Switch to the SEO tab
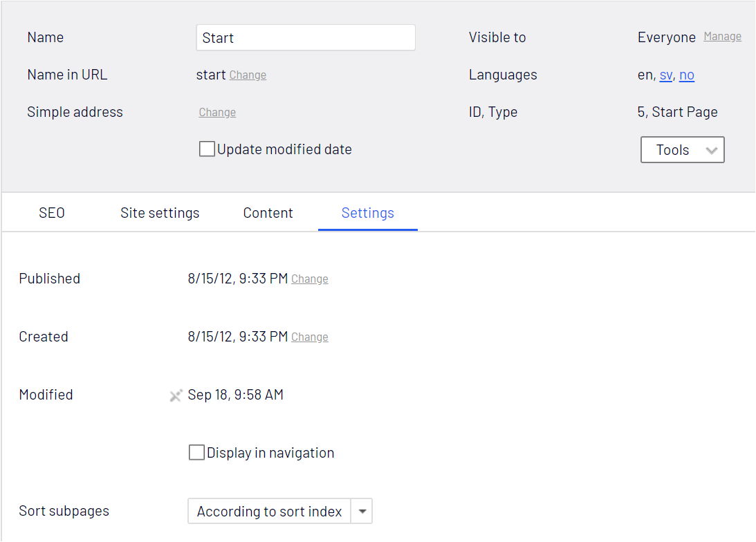The height and width of the screenshot is (542, 756). (52, 213)
